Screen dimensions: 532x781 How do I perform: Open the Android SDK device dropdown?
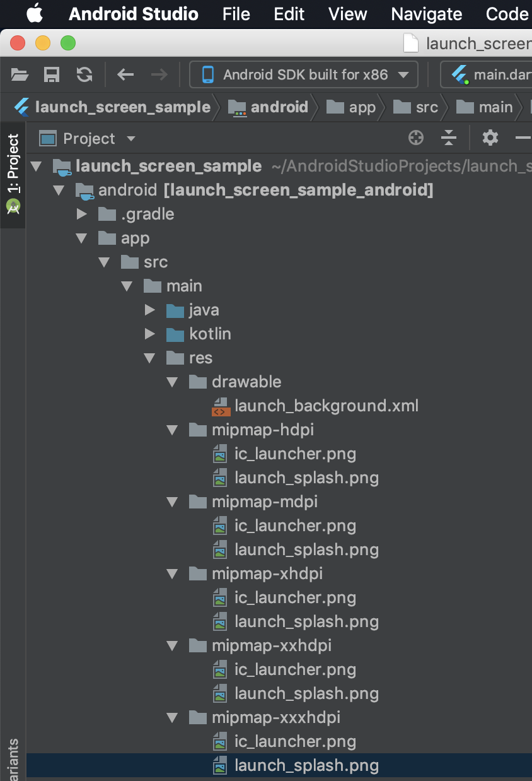pyautogui.click(x=304, y=75)
